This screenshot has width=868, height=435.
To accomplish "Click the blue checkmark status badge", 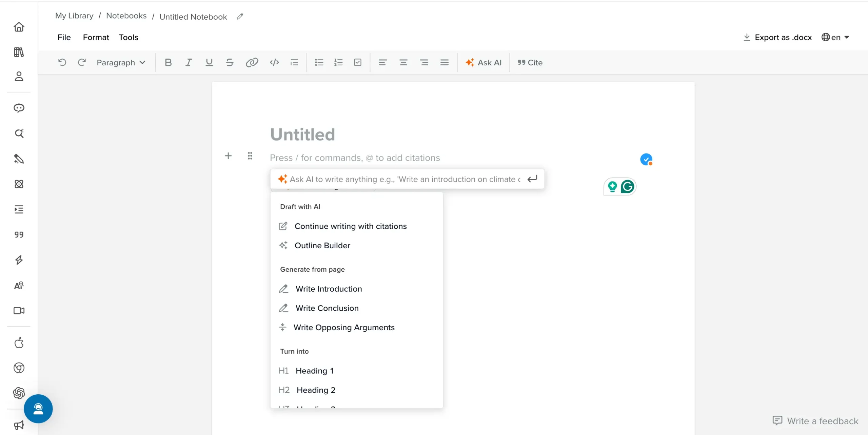I will click(x=646, y=159).
